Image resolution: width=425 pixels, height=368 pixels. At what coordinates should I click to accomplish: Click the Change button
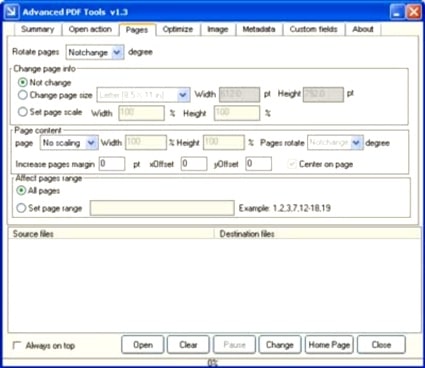point(280,345)
